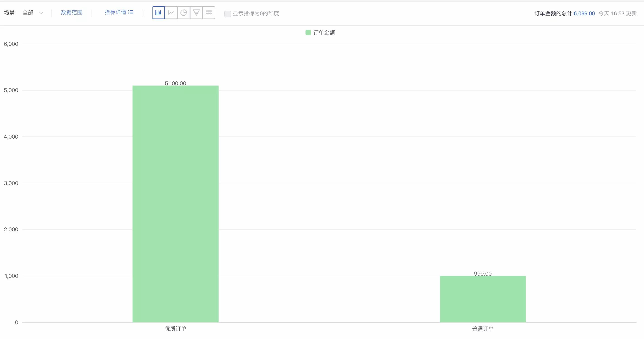This screenshot has height=339, width=644.
Task: Toggle the 订单金额 legend swatch
Action: pyautogui.click(x=308, y=33)
